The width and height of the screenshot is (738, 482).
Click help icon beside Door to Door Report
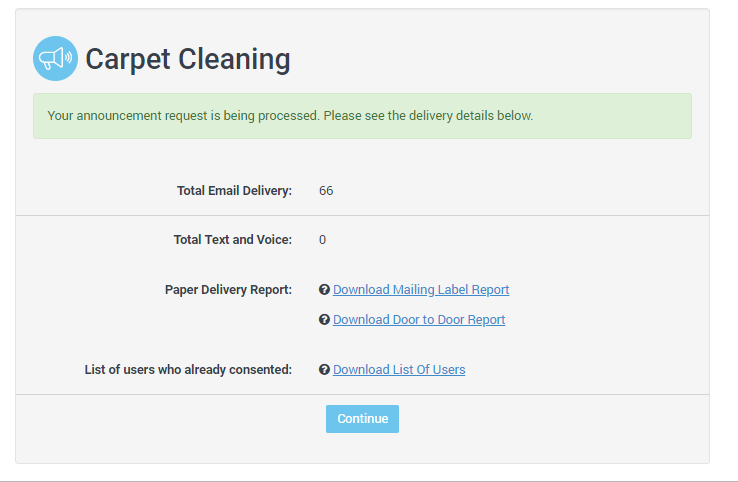point(324,320)
